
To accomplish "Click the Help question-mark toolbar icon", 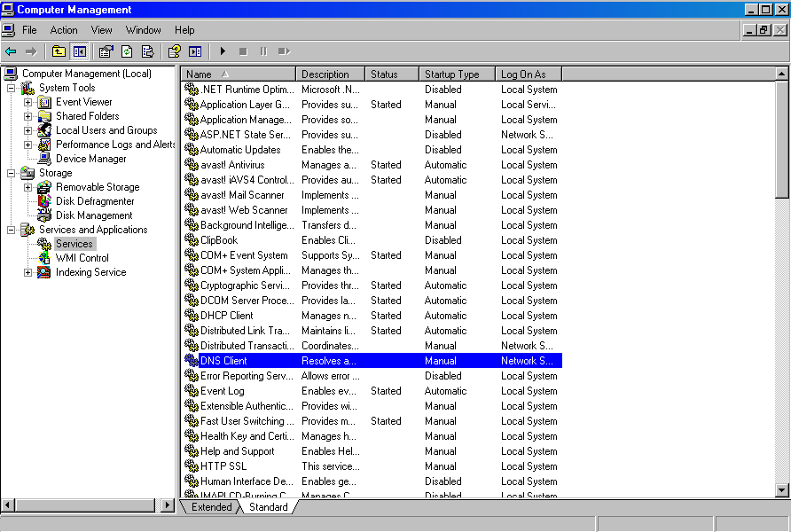I will [175, 51].
